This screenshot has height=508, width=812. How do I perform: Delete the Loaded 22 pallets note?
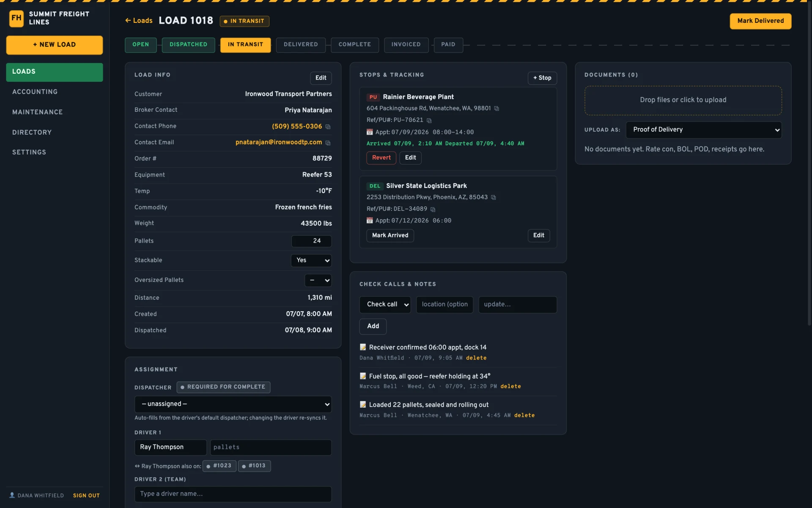click(x=524, y=415)
